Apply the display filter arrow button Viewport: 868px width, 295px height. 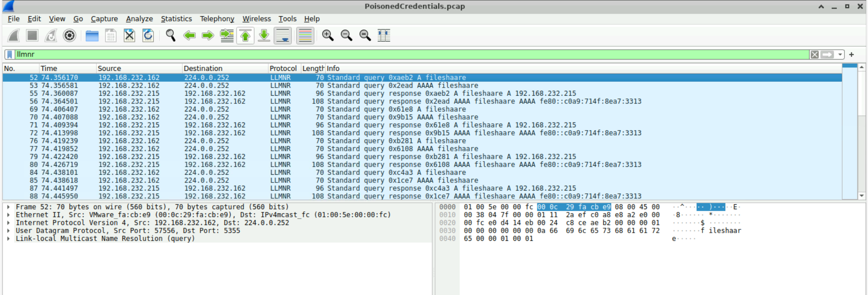tap(827, 54)
